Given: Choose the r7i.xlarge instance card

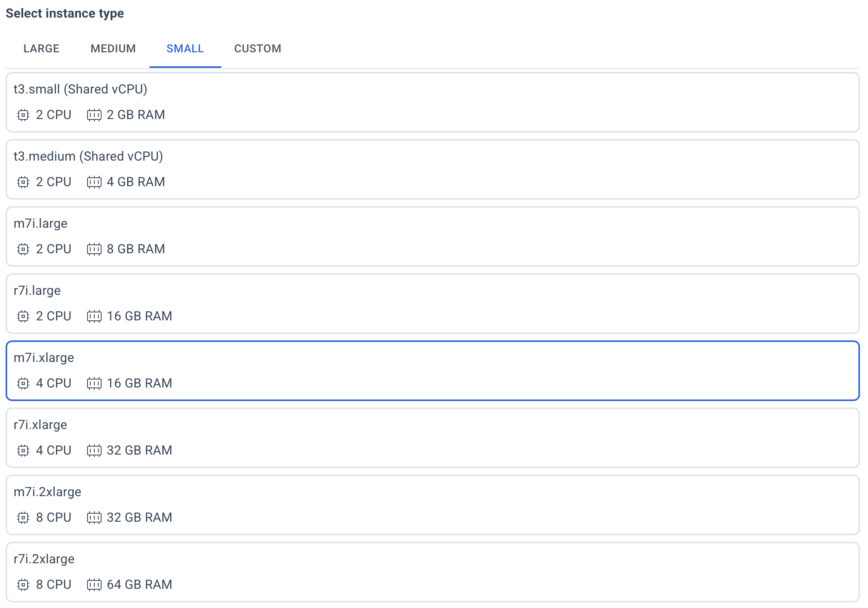Looking at the screenshot, I should pyautogui.click(x=432, y=438).
